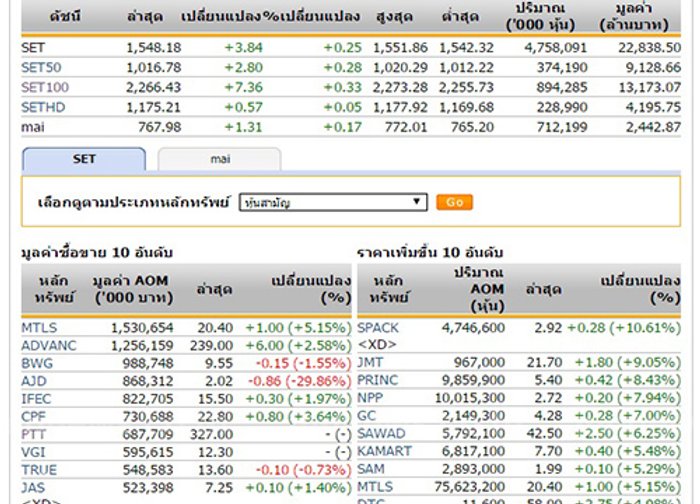Select SETHD last value 1,175.21

tap(154, 107)
